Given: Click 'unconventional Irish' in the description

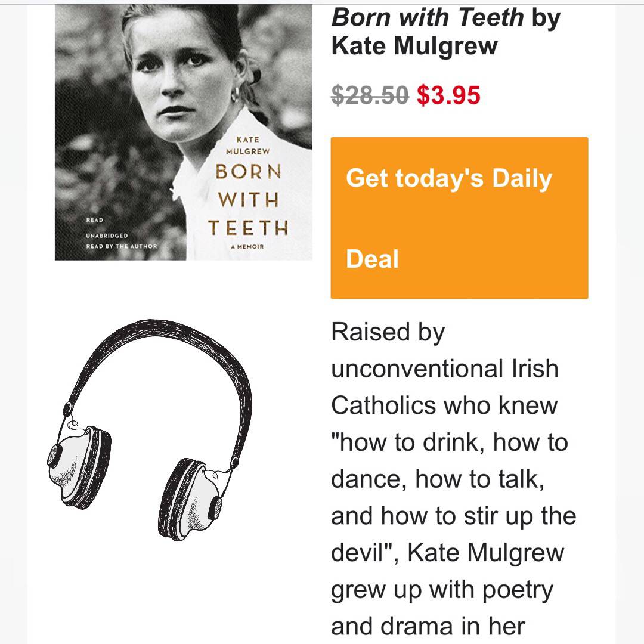Looking at the screenshot, I should point(444,369).
